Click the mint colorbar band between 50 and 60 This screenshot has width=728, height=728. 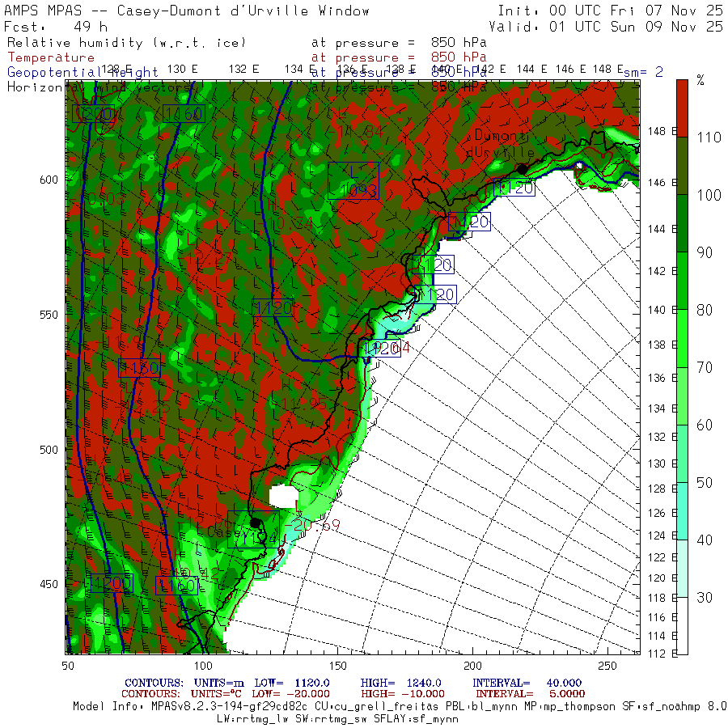tap(682, 454)
